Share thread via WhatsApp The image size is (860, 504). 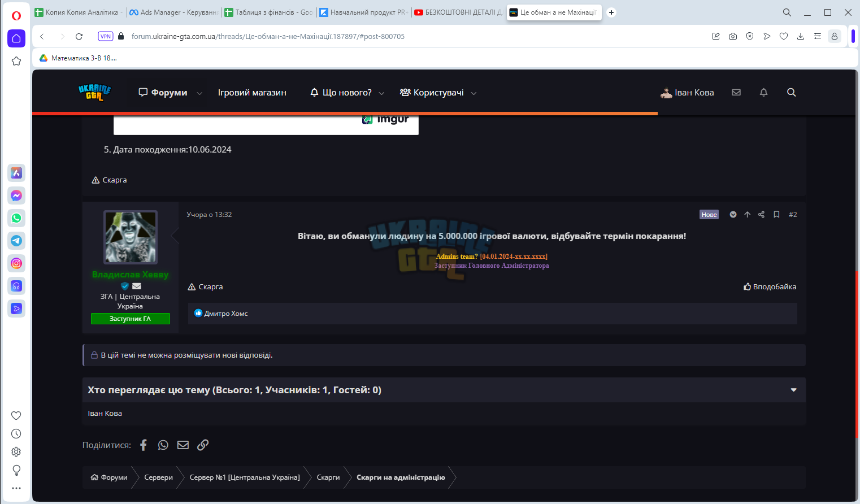pos(163,445)
